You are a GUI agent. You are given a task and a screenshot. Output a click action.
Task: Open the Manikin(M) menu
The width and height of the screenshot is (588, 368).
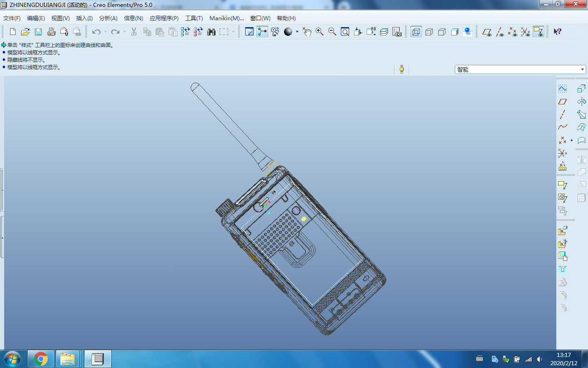coord(226,18)
